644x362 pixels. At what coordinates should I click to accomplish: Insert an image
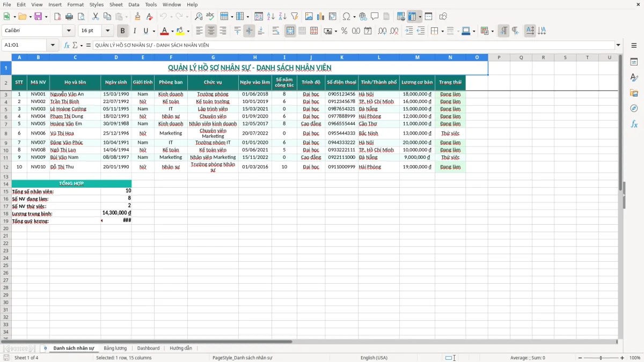pos(309,17)
